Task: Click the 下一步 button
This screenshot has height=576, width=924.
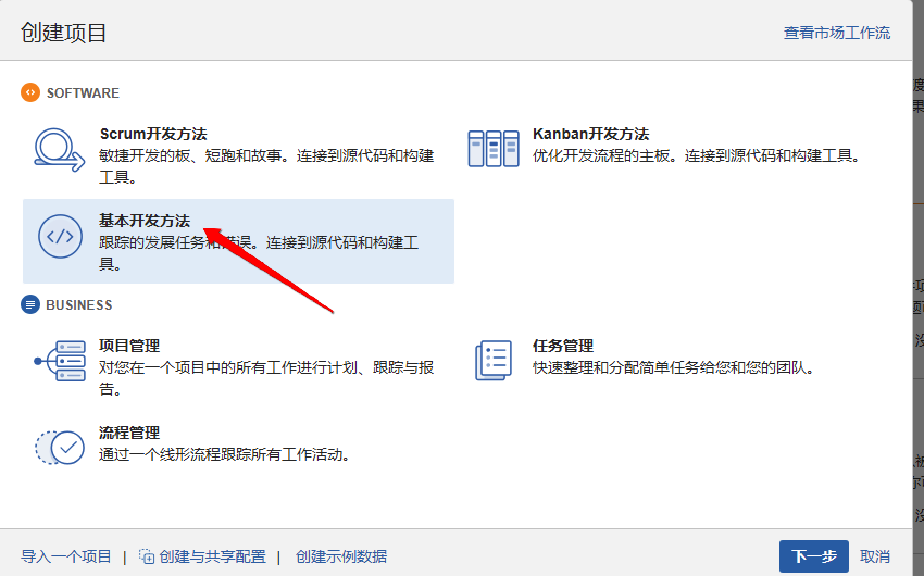Action: pyautogui.click(x=814, y=556)
